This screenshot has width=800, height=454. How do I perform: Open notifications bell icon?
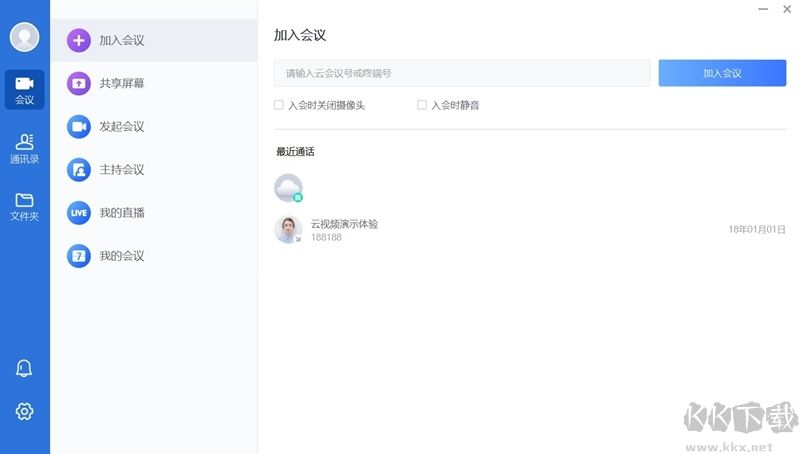(24, 368)
